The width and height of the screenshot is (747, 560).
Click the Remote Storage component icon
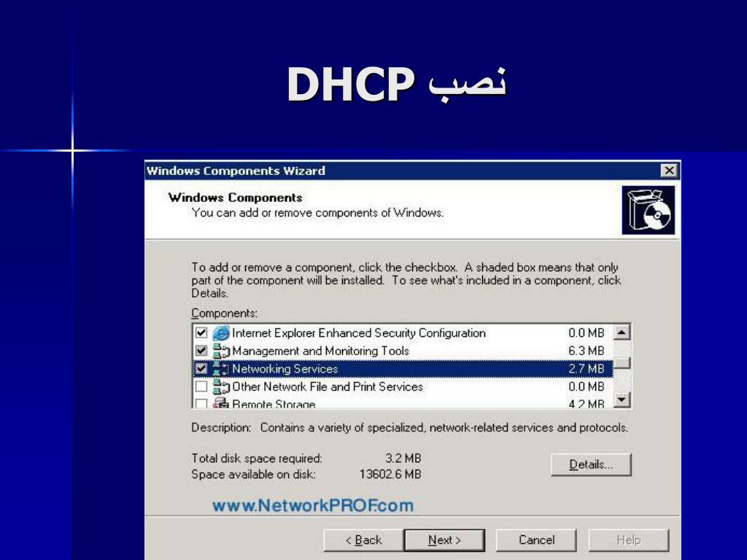coord(221,402)
